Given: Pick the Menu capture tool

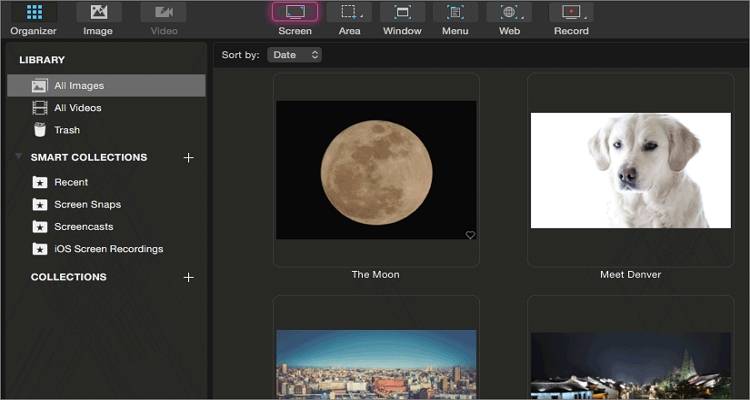Looking at the screenshot, I should tap(455, 12).
